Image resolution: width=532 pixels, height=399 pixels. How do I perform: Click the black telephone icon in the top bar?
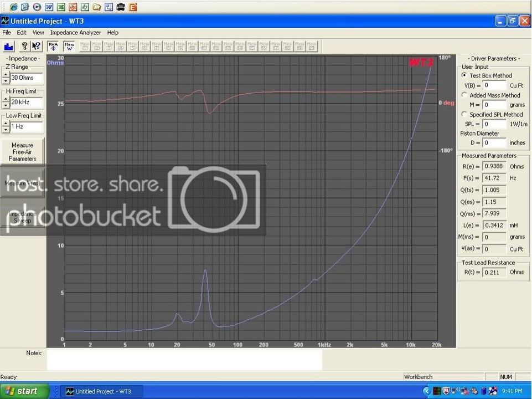tap(121, 7)
